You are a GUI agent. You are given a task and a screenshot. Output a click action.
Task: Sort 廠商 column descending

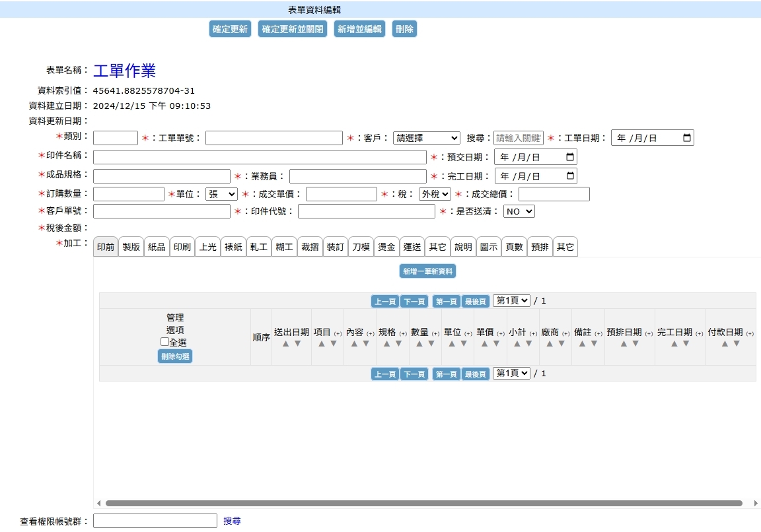[562, 344]
